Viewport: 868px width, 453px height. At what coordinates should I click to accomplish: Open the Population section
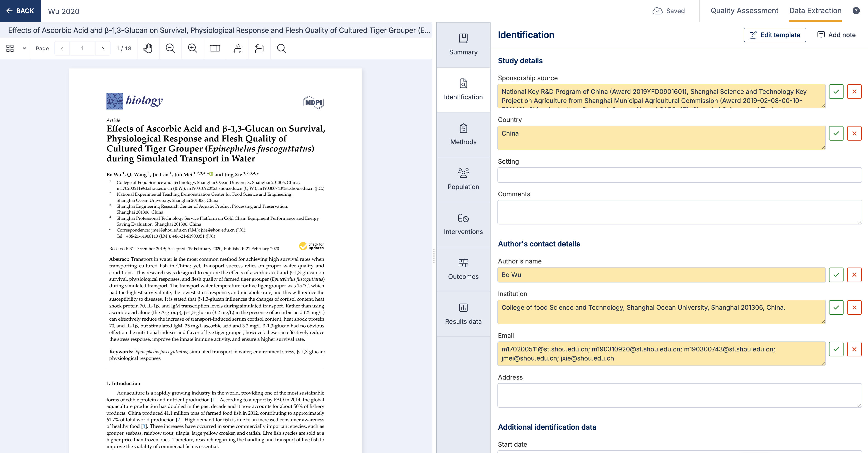(x=463, y=179)
